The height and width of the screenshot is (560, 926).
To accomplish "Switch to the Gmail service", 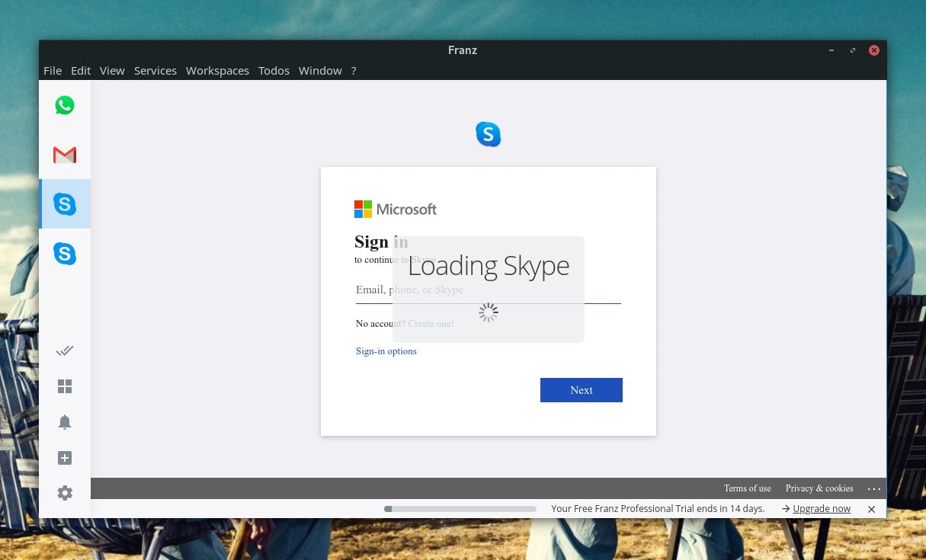I will (x=65, y=155).
